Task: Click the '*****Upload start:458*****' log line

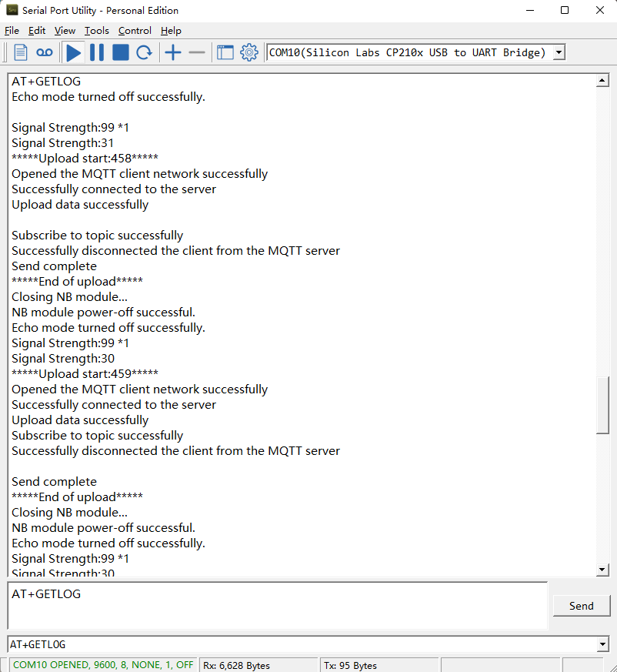Action: (x=85, y=158)
